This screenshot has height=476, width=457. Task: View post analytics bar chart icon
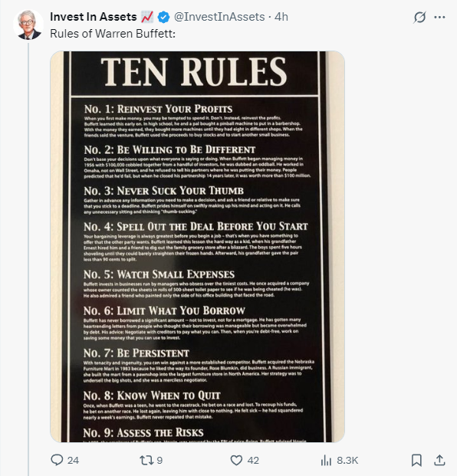point(326,460)
